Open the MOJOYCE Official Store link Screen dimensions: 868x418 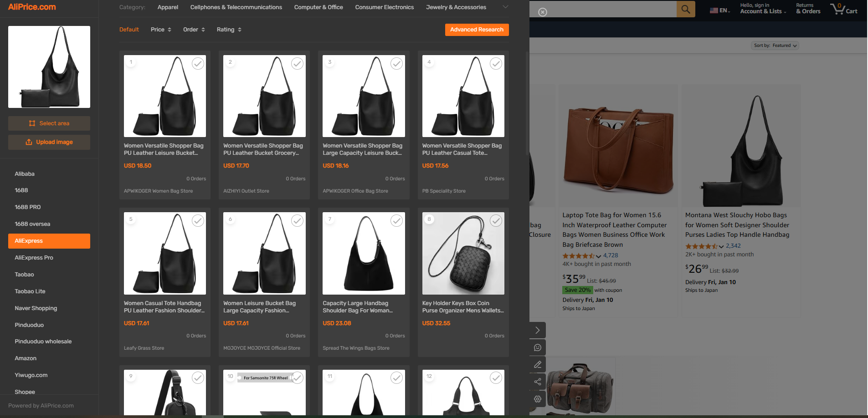(x=262, y=348)
